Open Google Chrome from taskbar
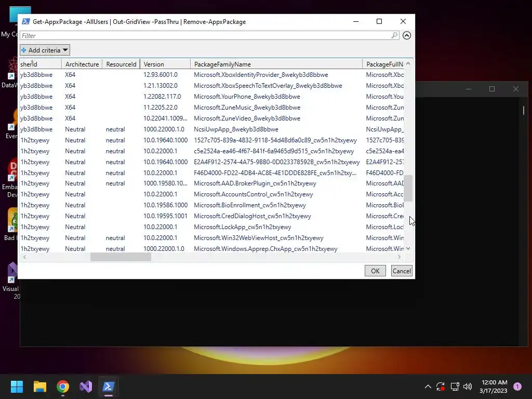Screen dimensions: 532x399 tap(63, 387)
